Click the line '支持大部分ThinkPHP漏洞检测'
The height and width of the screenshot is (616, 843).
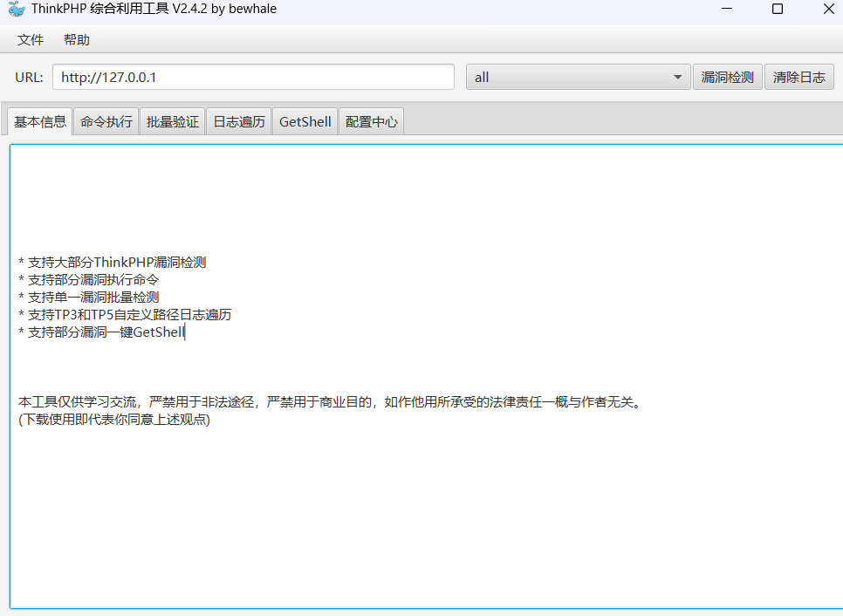tap(113, 263)
